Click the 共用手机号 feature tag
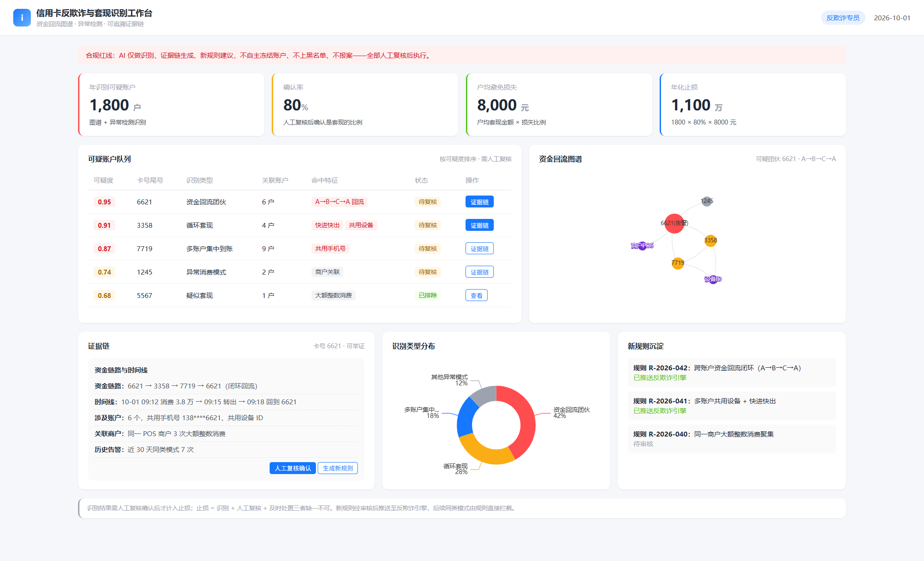 point(331,248)
